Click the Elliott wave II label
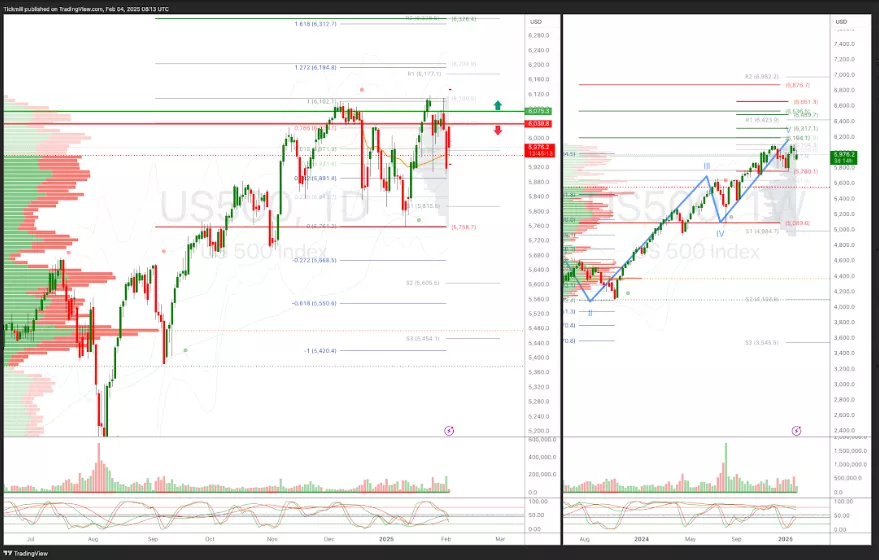Image resolution: width=879 pixels, height=560 pixels. (590, 313)
